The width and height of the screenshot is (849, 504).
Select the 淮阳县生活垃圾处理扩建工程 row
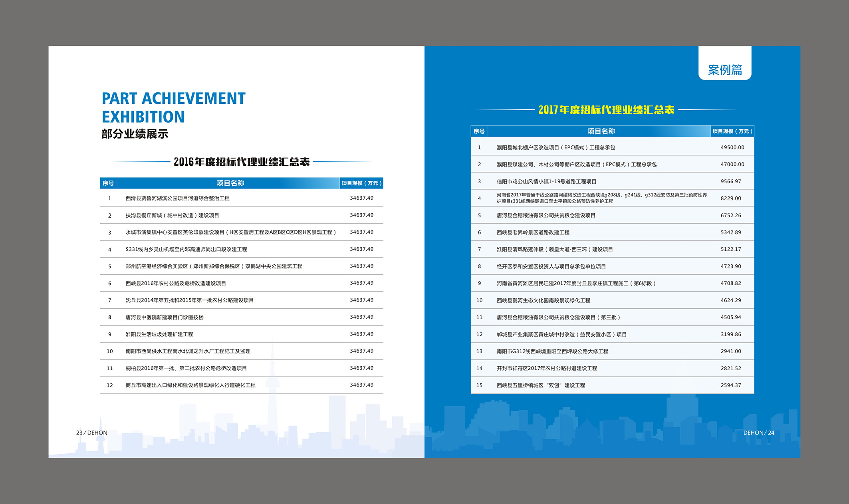coord(159,335)
